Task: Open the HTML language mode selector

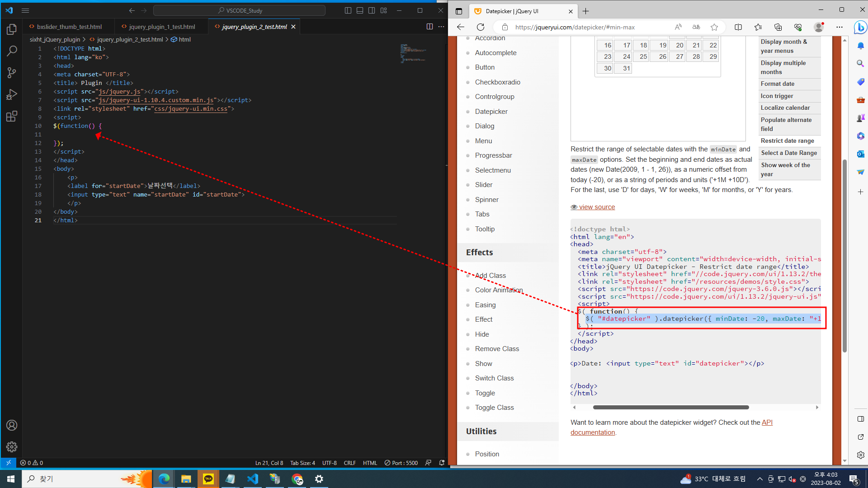Action: 370,463
